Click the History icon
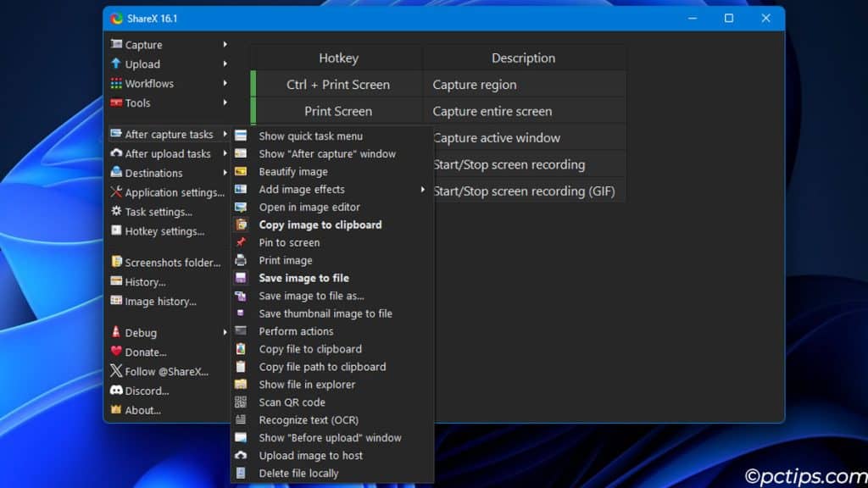Screen dimensions: 868x488 116,281
